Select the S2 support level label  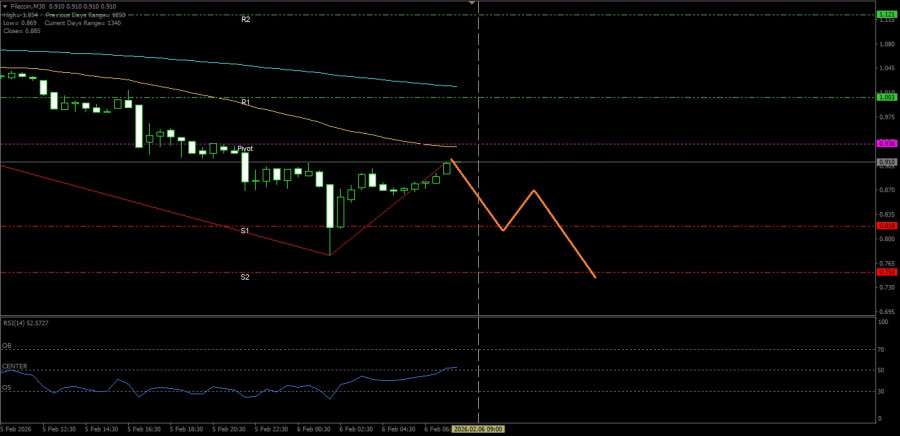coord(245,277)
